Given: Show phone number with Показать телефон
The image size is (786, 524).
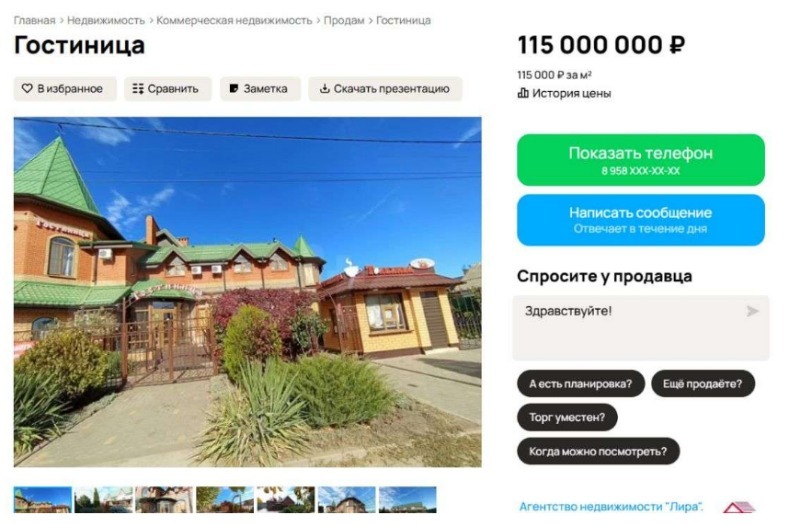Looking at the screenshot, I should 641,159.
